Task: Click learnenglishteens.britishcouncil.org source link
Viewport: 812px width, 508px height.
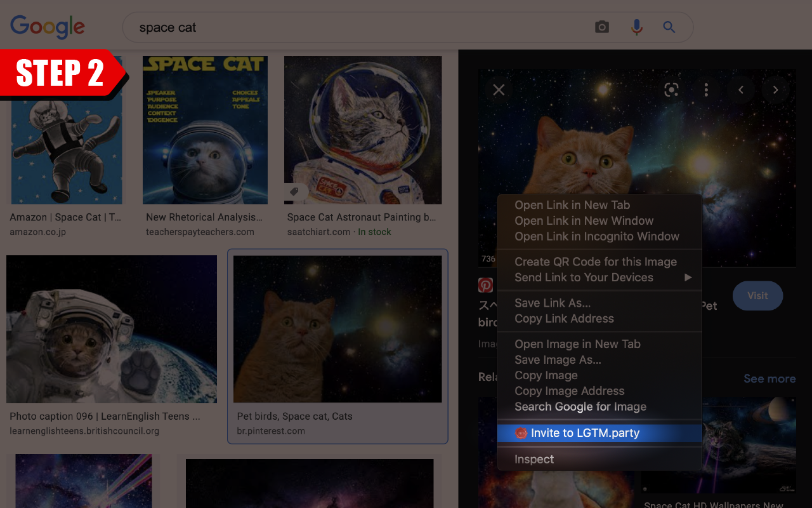Action: click(84, 431)
